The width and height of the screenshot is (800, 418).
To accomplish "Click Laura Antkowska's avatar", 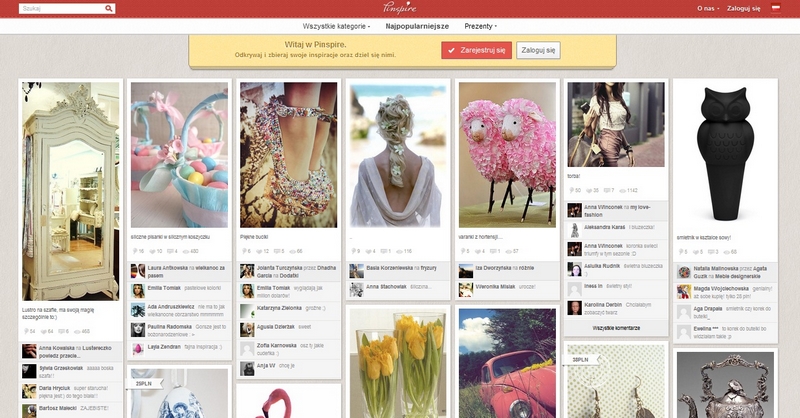I will pyautogui.click(x=138, y=271).
